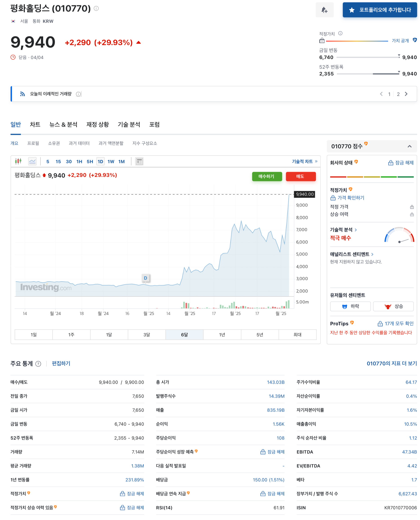This screenshot has height=520, width=420.
Task: Click Pro badge beside 010770 점수
Action: (366, 144)
